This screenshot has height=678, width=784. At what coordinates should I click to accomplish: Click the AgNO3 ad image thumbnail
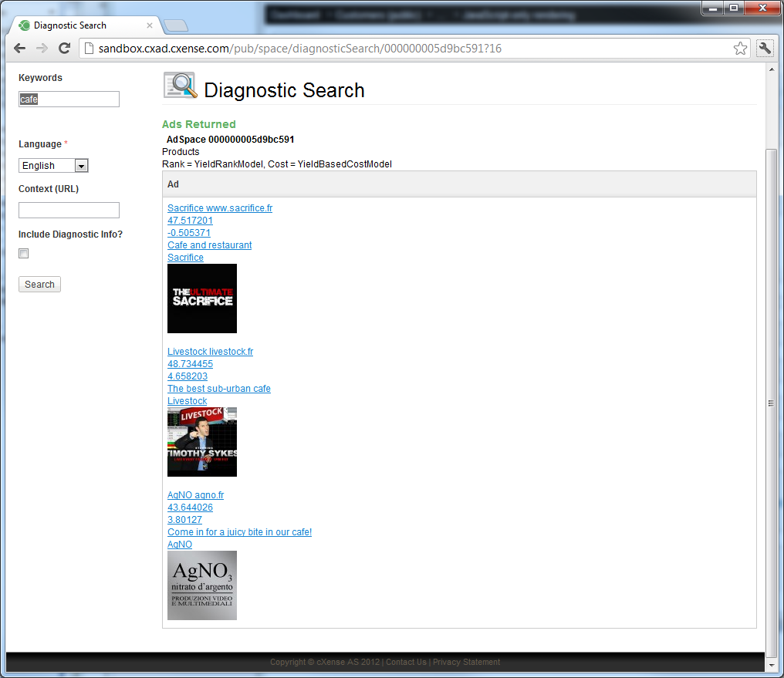tap(202, 585)
